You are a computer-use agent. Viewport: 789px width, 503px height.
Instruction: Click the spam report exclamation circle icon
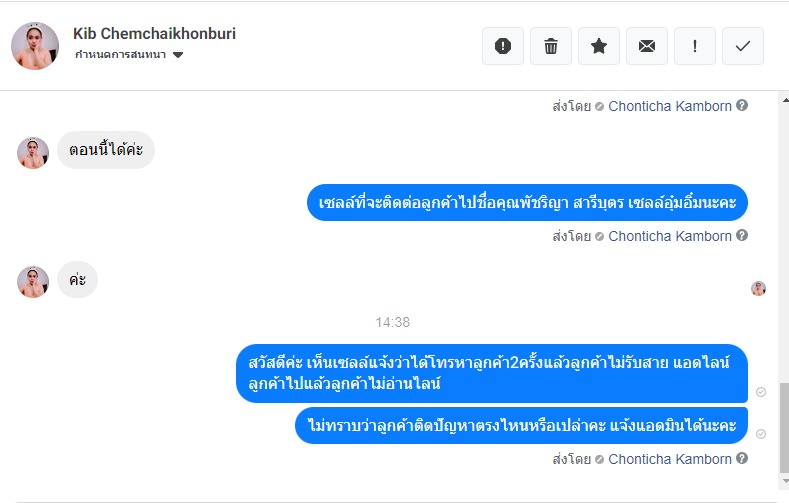point(503,46)
